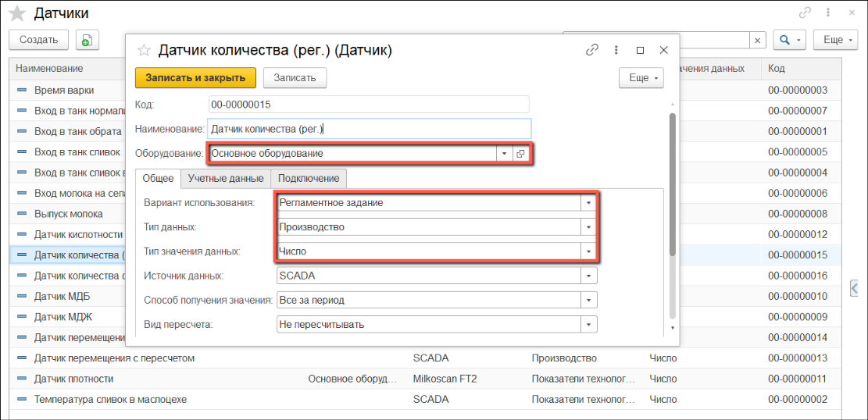Image resolution: width=868 pixels, height=420 pixels.
Task: Copy link using the dialog's chain icon
Action: (592, 50)
